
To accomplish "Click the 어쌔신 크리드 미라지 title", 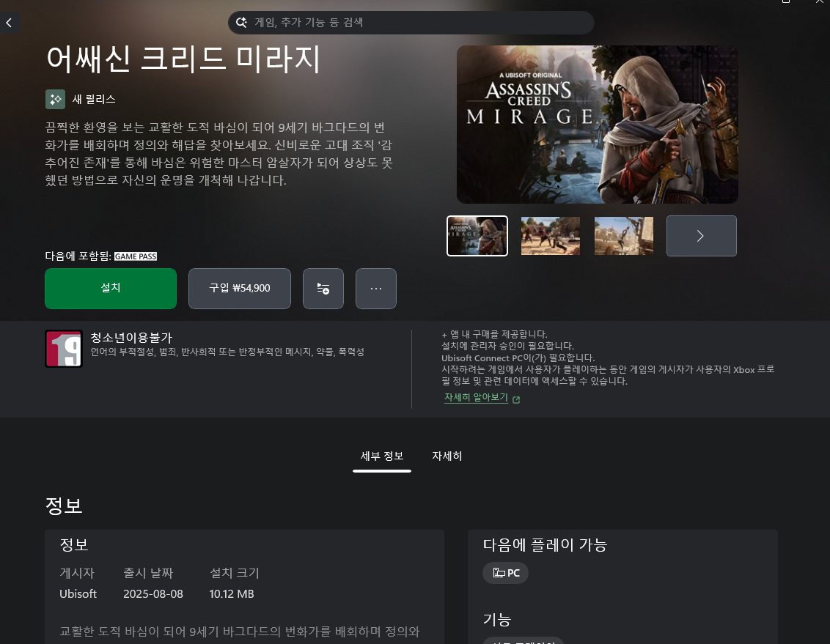I will click(183, 59).
